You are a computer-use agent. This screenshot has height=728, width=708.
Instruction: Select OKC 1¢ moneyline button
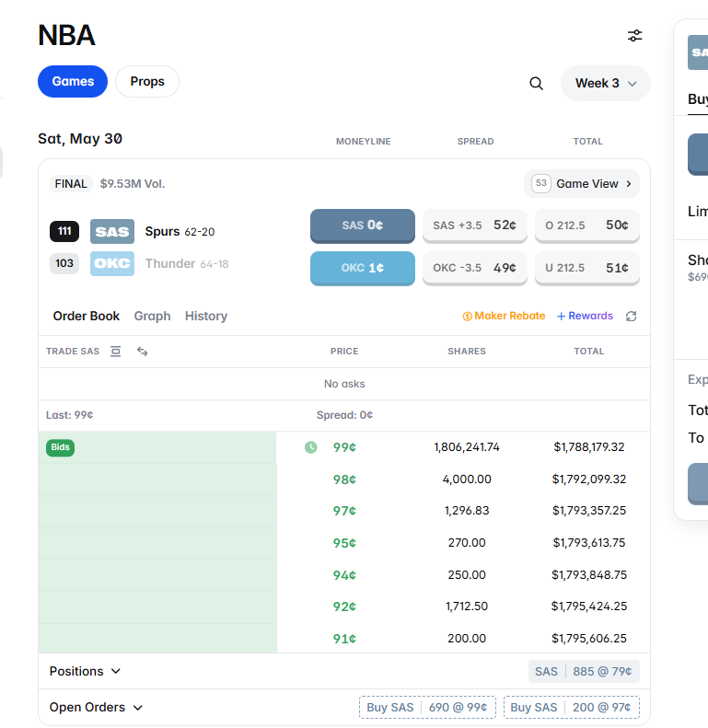coord(363,268)
